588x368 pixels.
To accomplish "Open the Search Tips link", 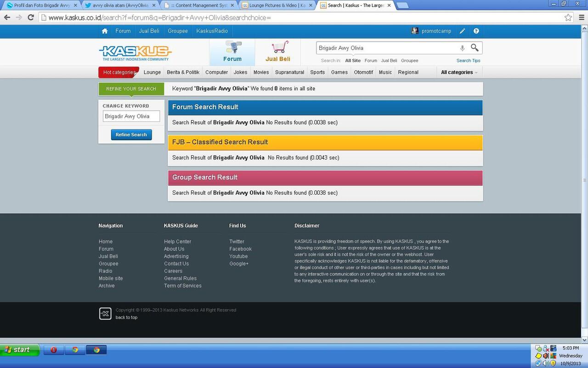I will (x=469, y=61).
